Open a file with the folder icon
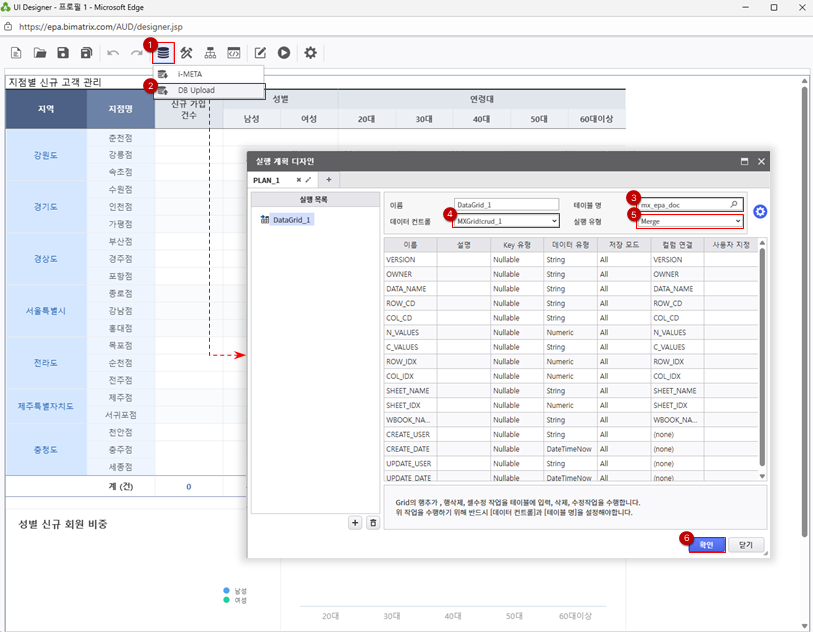 pyautogui.click(x=40, y=53)
